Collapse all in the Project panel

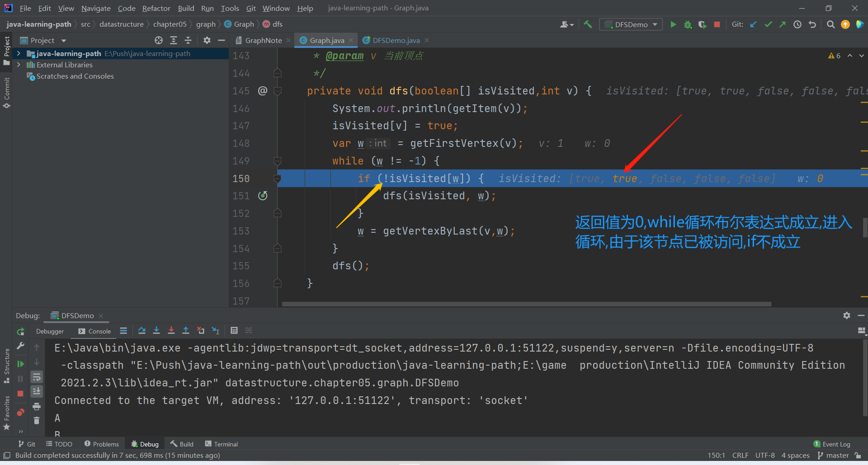(188, 40)
